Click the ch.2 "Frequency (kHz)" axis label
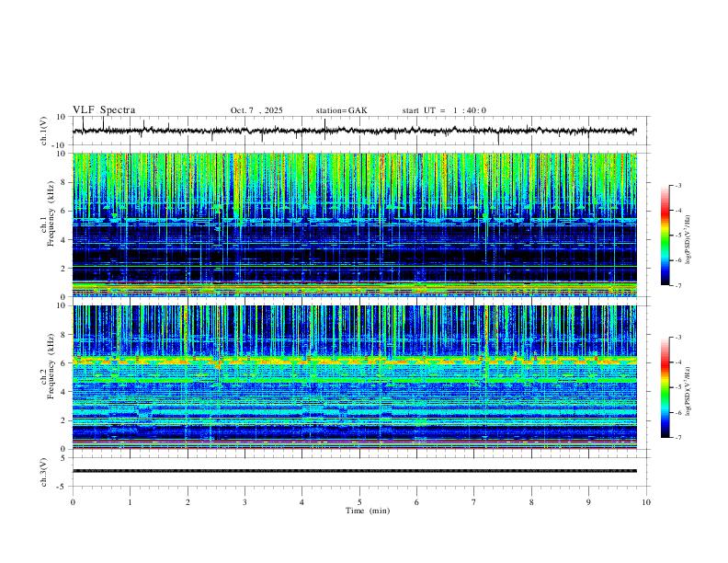Image resolution: width=728 pixels, height=563 pixels. (51, 366)
